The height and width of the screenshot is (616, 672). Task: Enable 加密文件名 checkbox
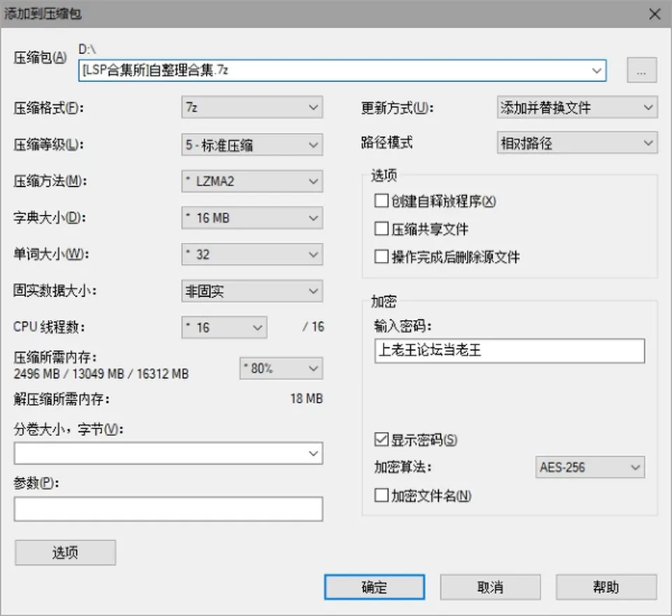click(x=381, y=495)
